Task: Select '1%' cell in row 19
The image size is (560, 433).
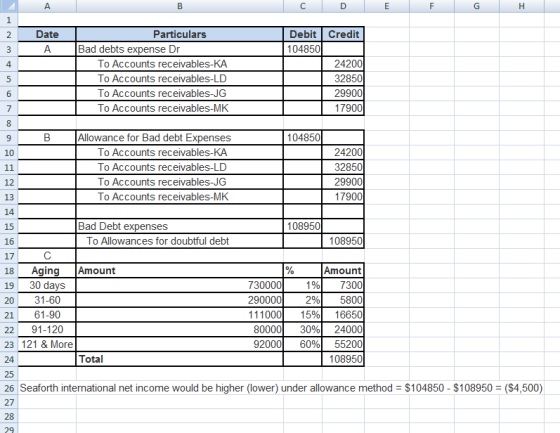Action: click(x=303, y=285)
